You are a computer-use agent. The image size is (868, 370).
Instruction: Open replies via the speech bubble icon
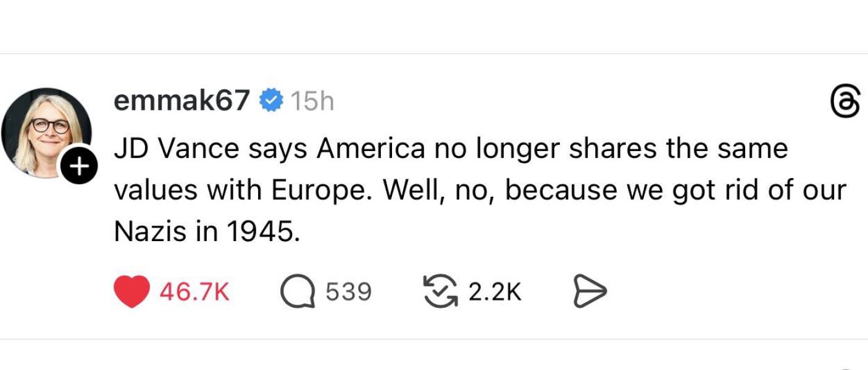pos(298,292)
